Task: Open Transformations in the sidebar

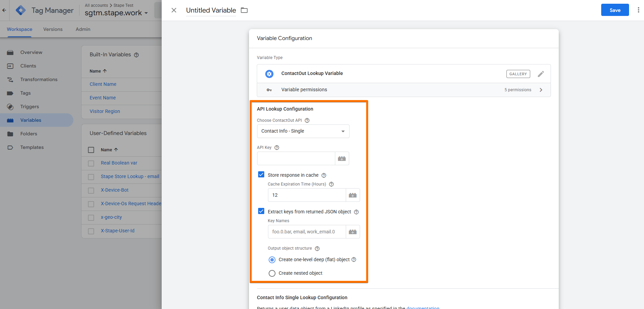Action: coord(39,79)
